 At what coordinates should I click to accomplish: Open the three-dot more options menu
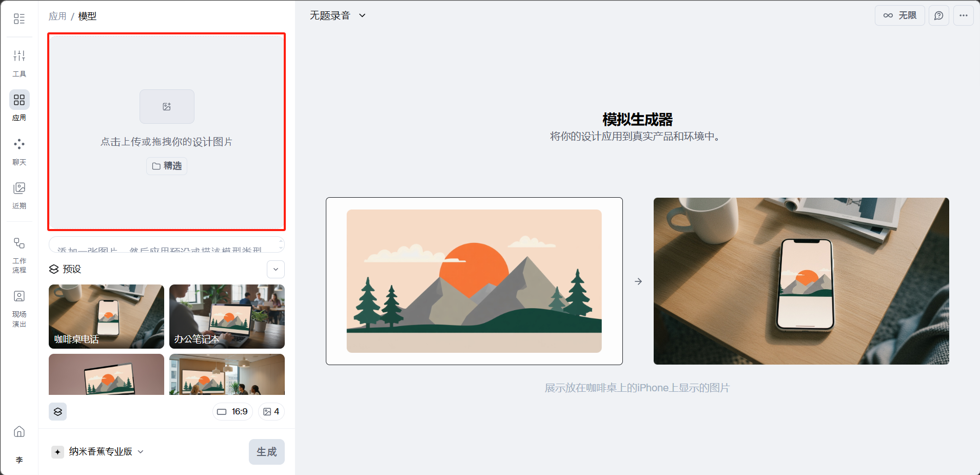point(964,15)
